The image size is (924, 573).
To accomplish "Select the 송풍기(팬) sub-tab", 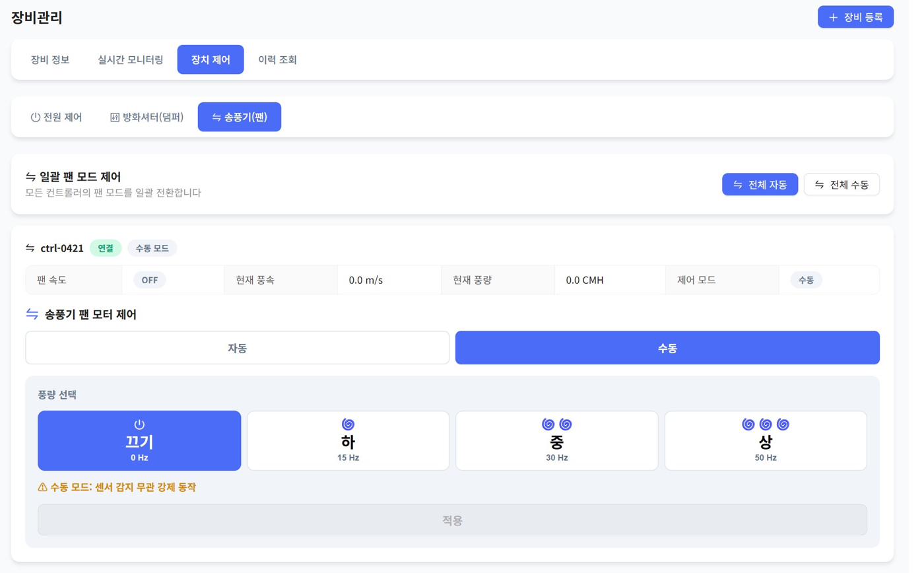I will tap(240, 118).
